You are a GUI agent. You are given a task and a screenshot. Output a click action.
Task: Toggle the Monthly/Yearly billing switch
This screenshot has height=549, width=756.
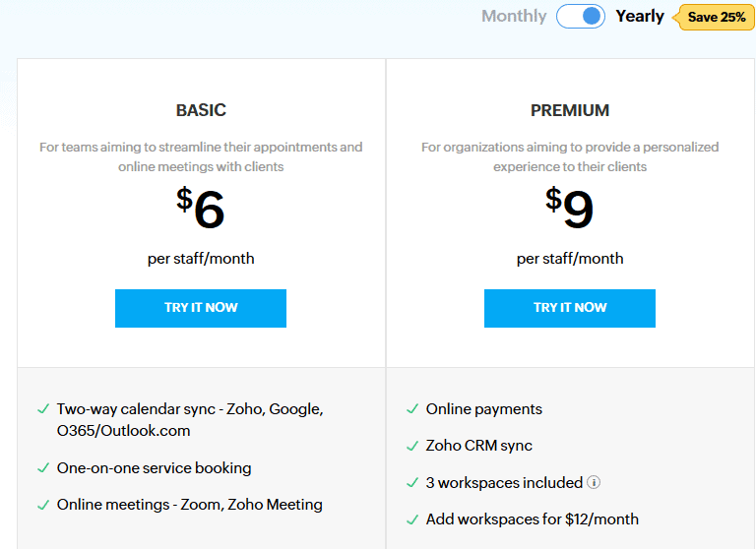(581, 17)
